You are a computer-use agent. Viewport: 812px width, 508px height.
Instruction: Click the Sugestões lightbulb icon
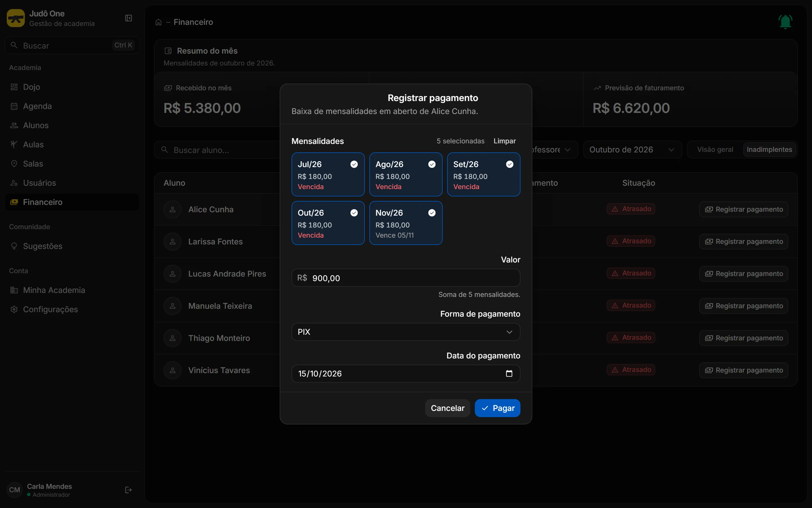click(14, 246)
